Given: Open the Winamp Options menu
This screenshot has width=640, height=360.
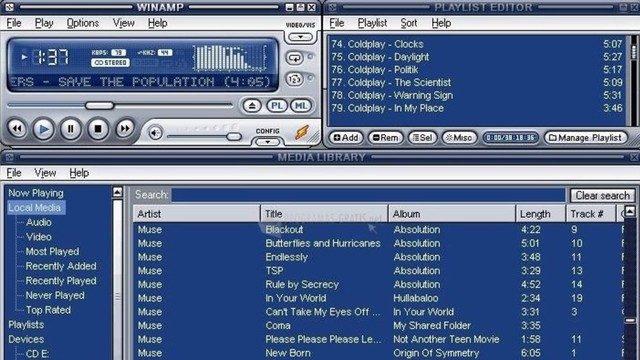Looking at the screenshot, I should [x=83, y=23].
